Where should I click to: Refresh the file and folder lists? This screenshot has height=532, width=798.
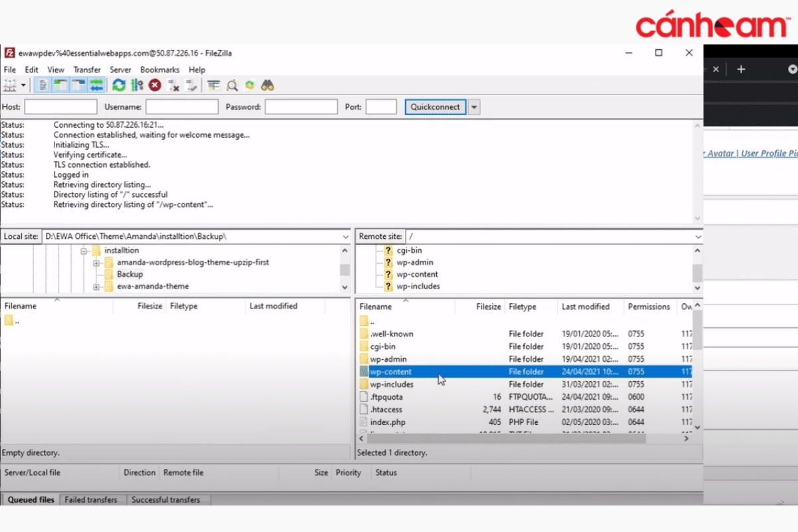tap(119, 85)
